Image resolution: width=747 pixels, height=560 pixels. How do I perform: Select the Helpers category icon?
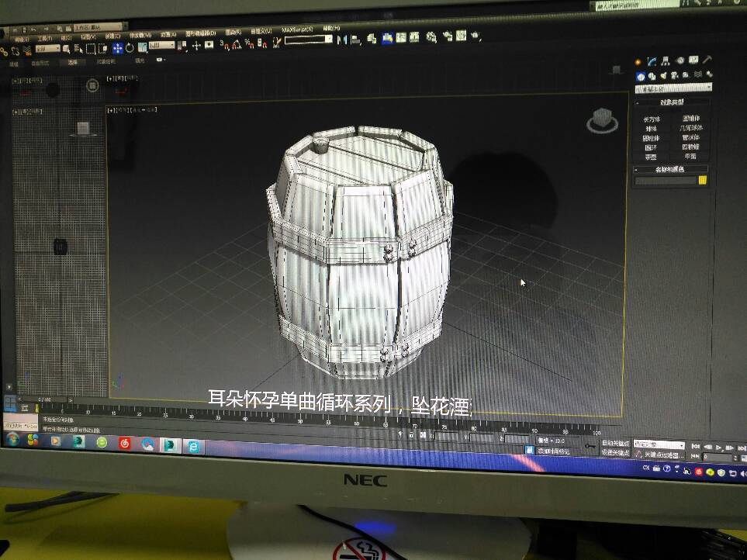coord(686,74)
